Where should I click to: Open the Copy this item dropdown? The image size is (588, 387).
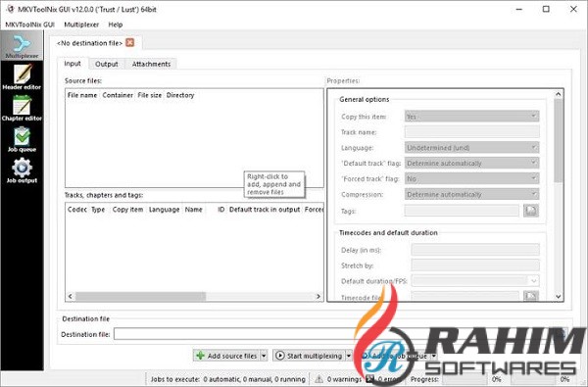click(471, 117)
